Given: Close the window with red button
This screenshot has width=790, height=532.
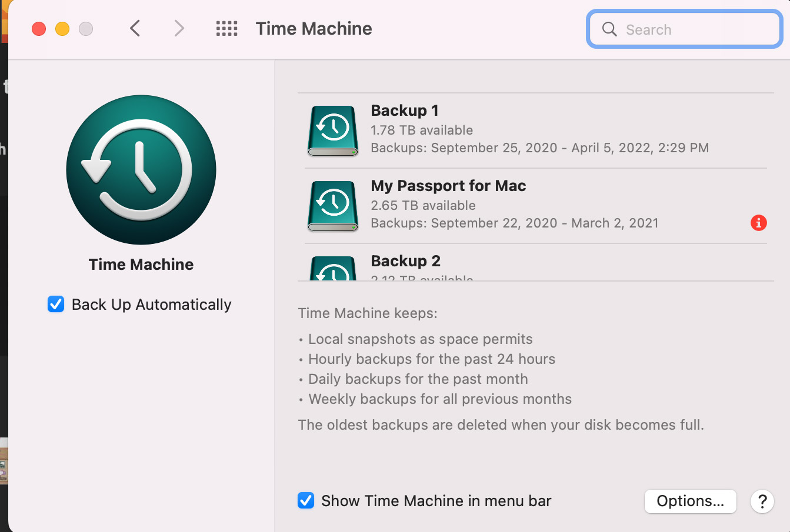Looking at the screenshot, I should pyautogui.click(x=39, y=29).
